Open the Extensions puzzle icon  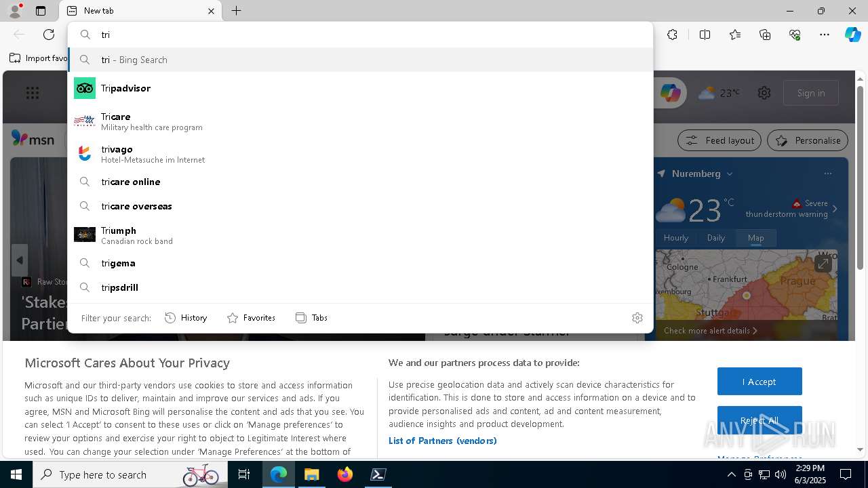[x=672, y=35]
